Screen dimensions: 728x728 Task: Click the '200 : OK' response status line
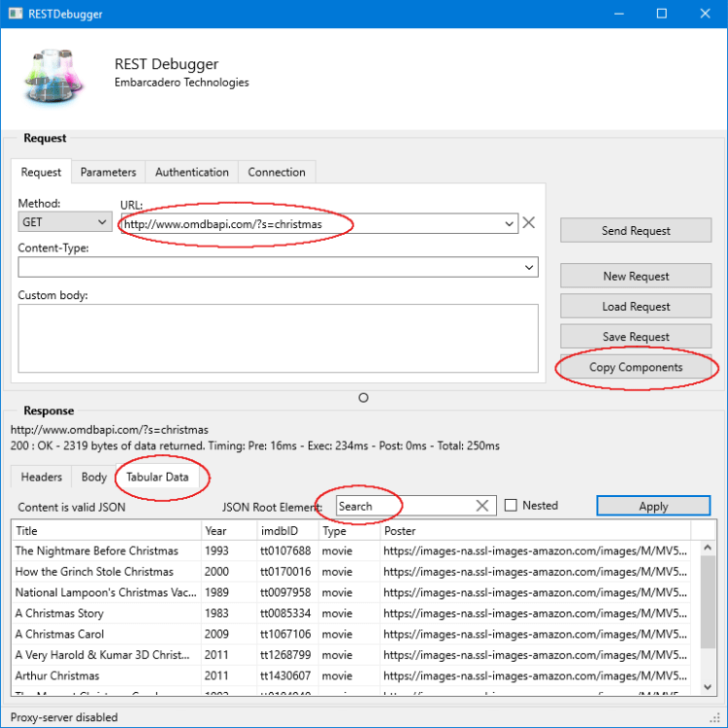click(255, 446)
